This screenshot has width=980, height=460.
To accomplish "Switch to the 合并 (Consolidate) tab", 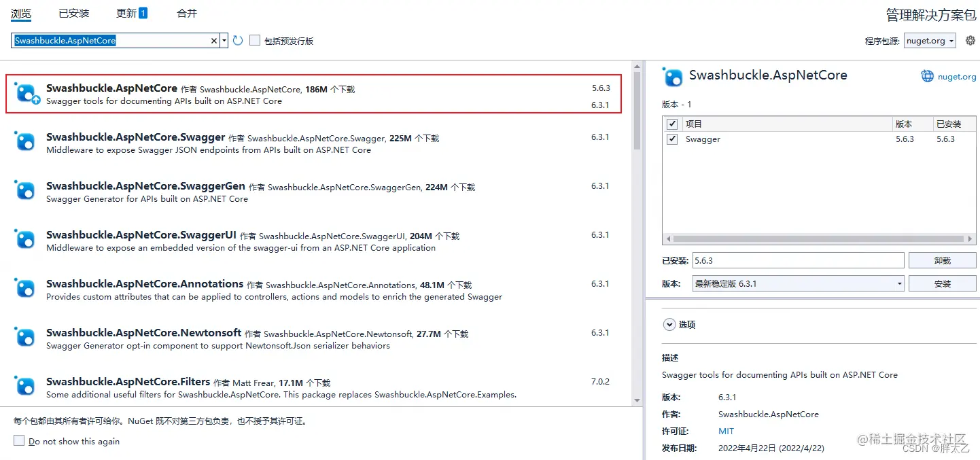I will coord(187,14).
